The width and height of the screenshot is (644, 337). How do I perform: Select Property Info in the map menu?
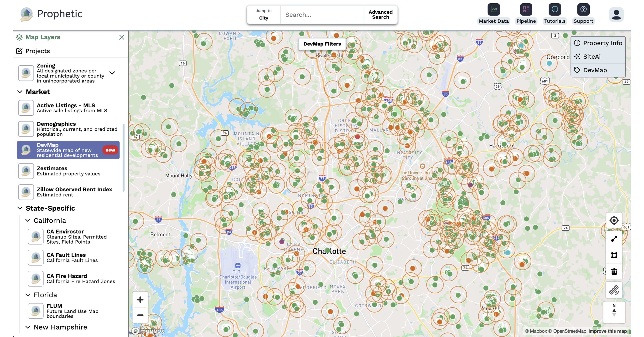[598, 43]
